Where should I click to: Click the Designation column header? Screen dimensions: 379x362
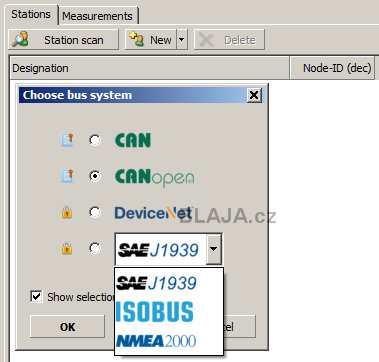(x=149, y=68)
